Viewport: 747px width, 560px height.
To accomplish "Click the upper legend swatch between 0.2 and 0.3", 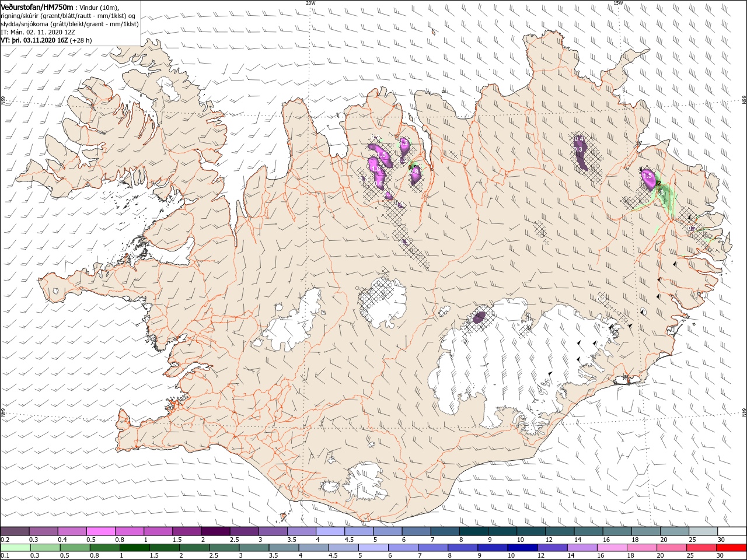I will click(x=15, y=531).
